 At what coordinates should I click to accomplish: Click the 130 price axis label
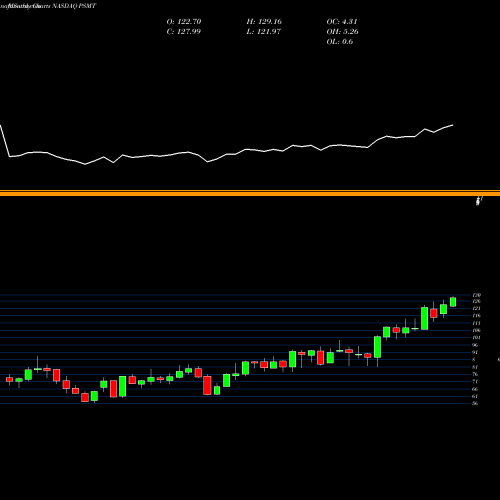coord(476,295)
